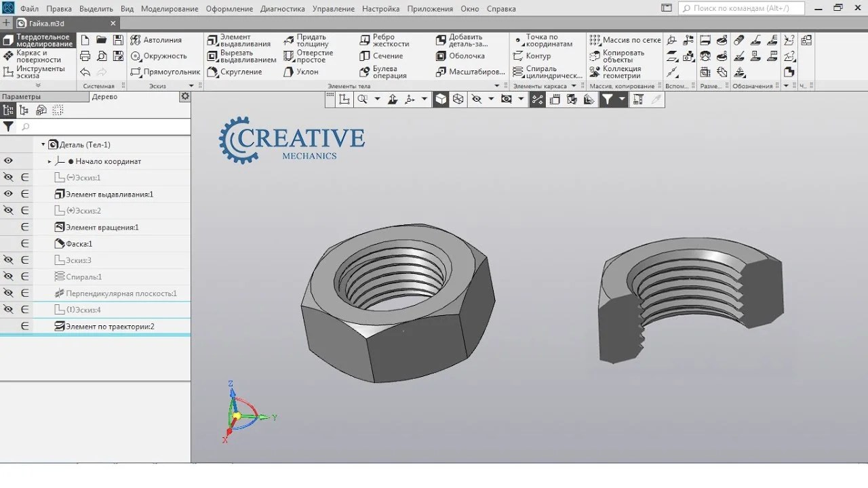Viewport: 868px width, 488px height.
Task: Open the Массив по сетке pattern tool
Action: pos(625,40)
